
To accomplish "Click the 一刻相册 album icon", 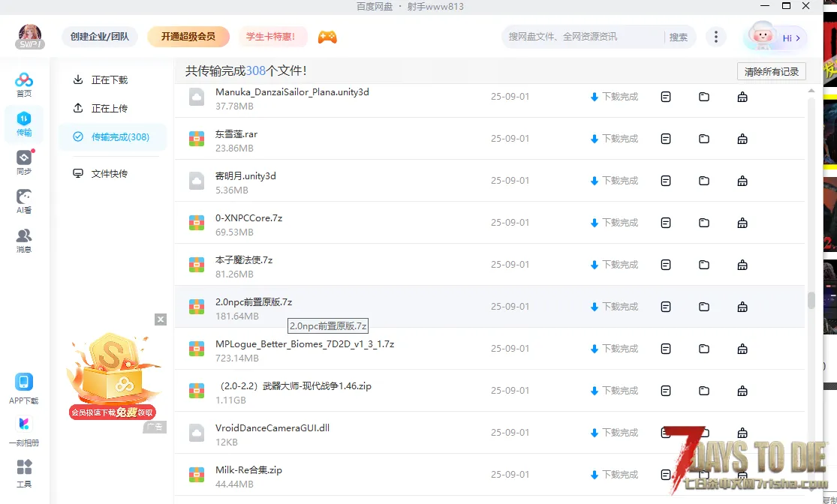I will pyautogui.click(x=24, y=430).
